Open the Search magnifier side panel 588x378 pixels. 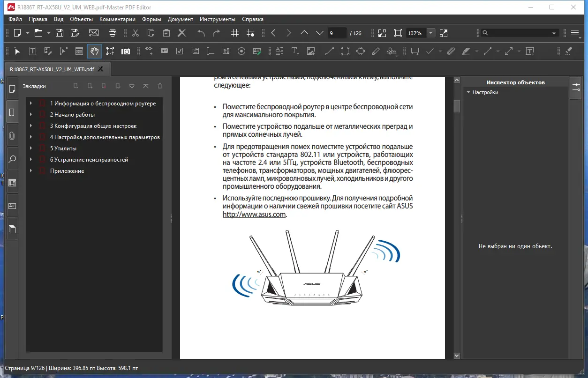pos(12,159)
